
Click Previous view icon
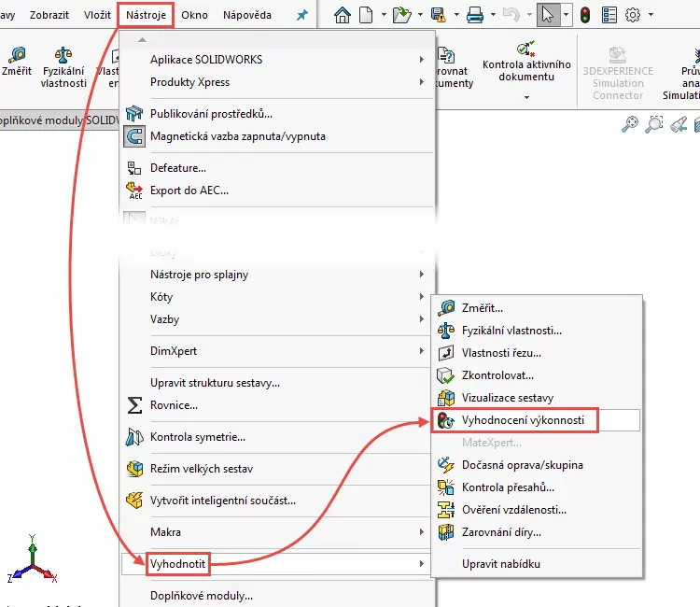pyautogui.click(x=679, y=124)
